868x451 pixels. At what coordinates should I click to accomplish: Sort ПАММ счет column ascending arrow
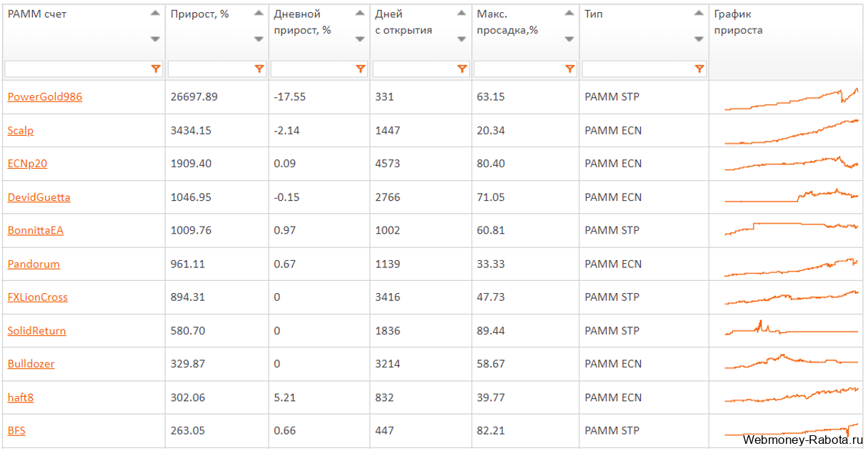155,14
